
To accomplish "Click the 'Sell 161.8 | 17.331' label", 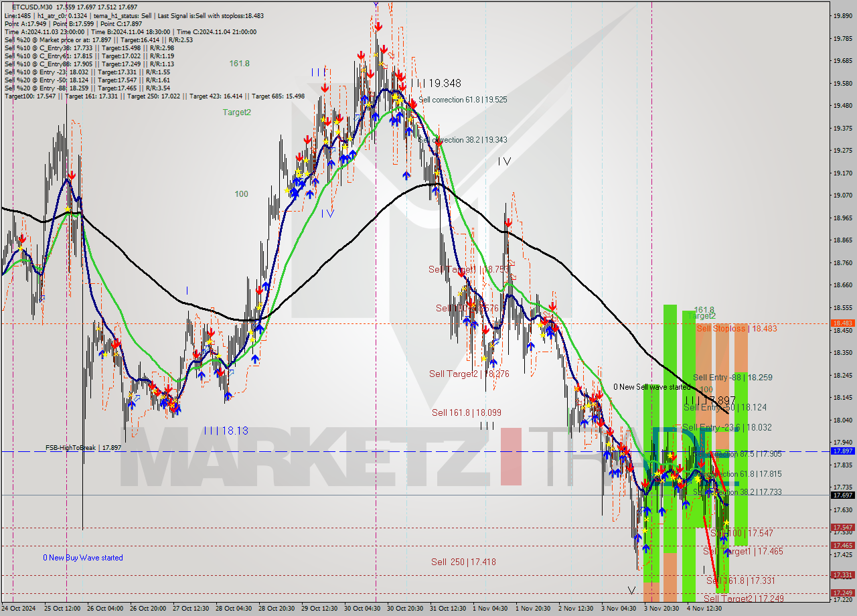I will [x=741, y=581].
